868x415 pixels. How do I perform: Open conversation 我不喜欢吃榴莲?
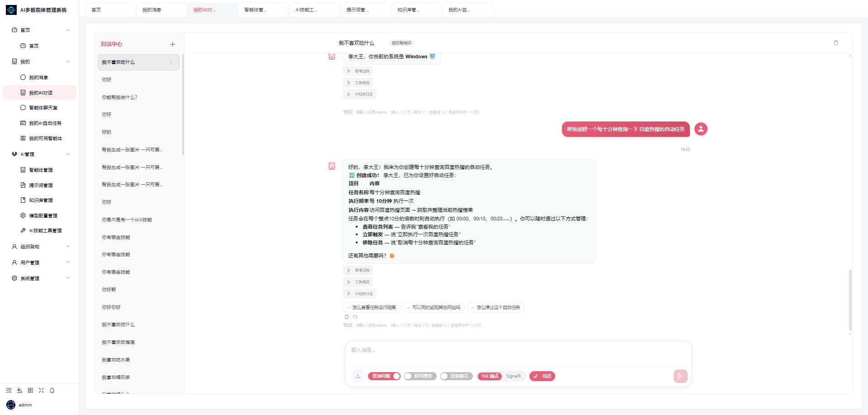point(138,342)
